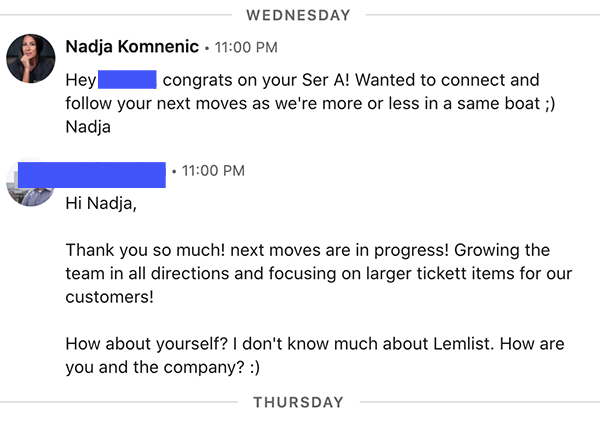This screenshot has width=600, height=421.
Task: Click the second sender's partially hidden avatar
Action: [30, 186]
